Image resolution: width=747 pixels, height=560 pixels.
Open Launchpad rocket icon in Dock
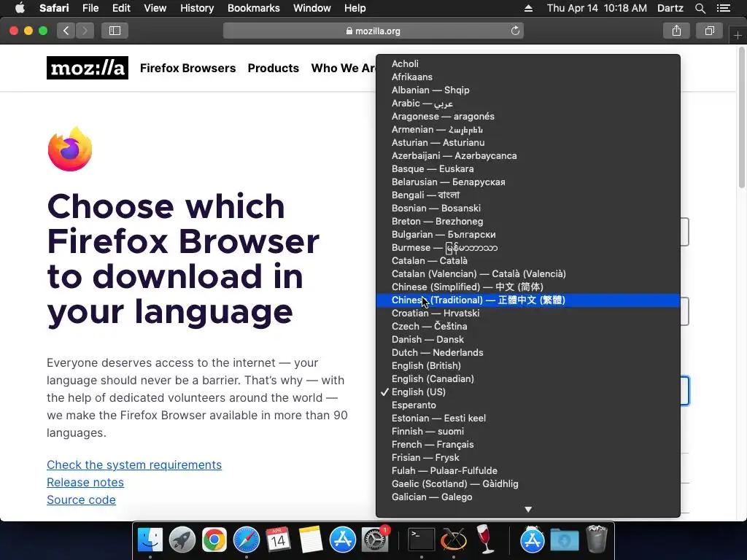(182, 540)
